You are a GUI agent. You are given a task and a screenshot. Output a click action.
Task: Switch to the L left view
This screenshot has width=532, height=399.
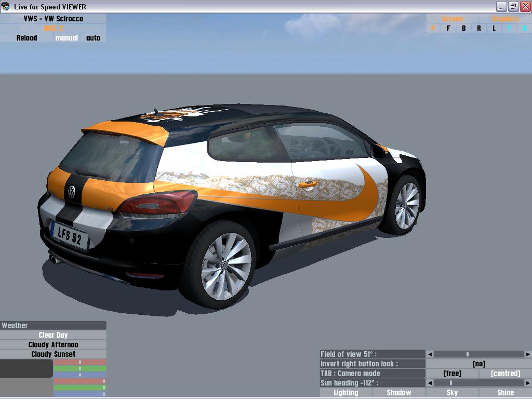tap(494, 29)
